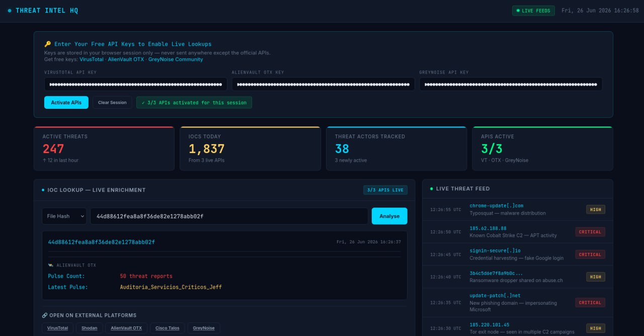Click the Live Threat Feed heading
644x336 pixels.
(463, 188)
